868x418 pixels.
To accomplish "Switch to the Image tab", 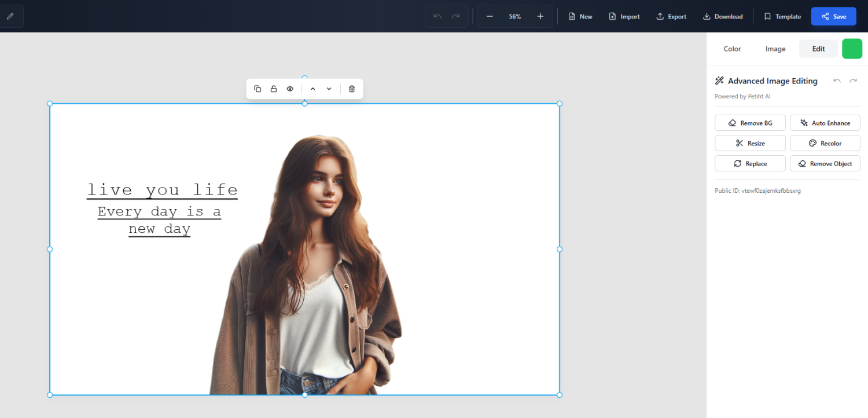I will [x=775, y=49].
